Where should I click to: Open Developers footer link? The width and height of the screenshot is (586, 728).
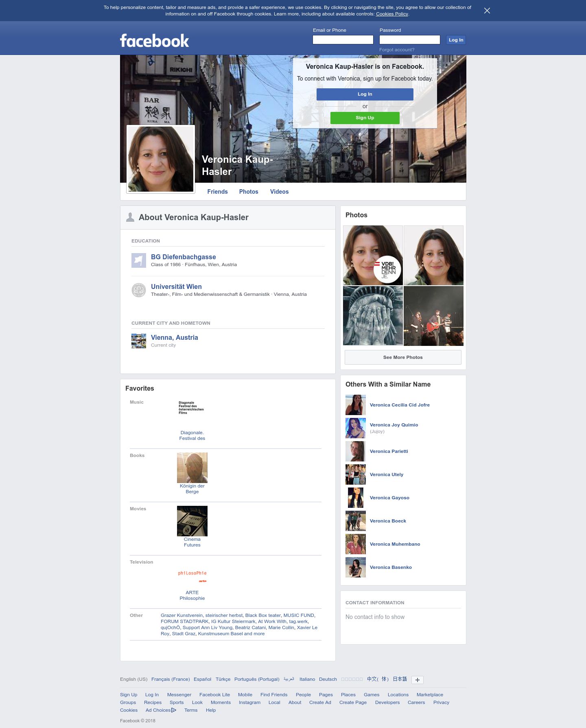(x=387, y=702)
